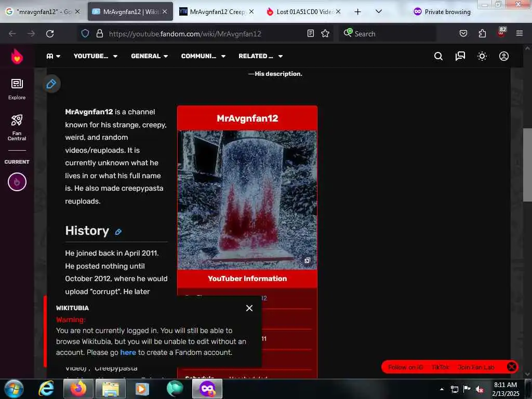Edit the History section pencil icon

118,232
